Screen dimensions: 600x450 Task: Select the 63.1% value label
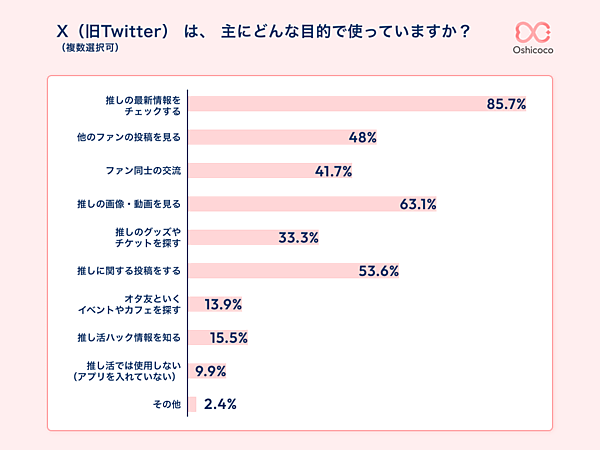(418, 204)
